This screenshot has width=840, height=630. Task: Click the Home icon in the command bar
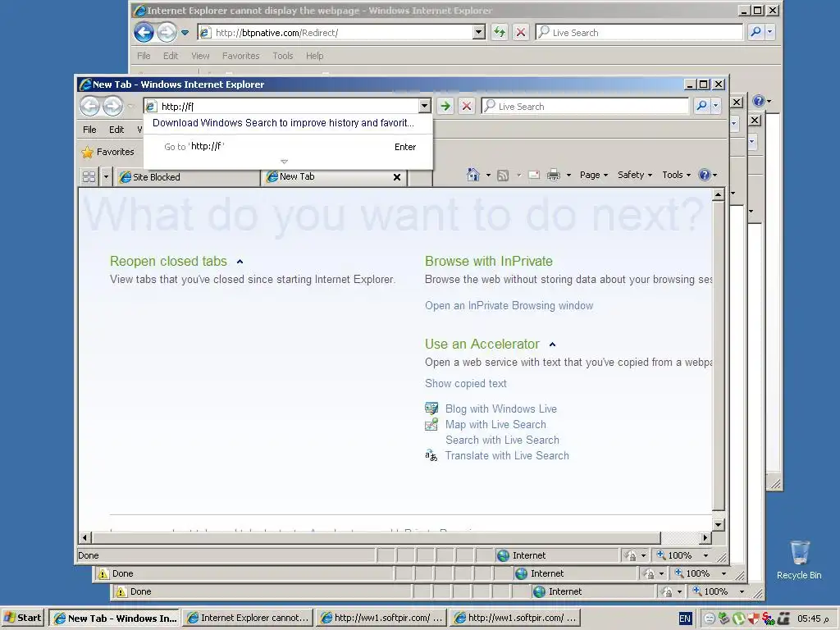tap(472, 175)
